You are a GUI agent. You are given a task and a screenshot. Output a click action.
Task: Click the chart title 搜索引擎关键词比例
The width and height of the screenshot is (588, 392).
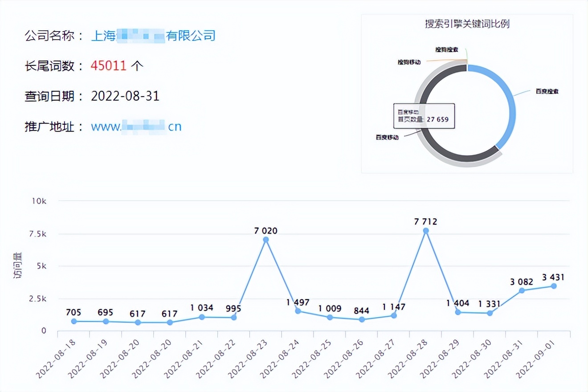tap(468, 25)
